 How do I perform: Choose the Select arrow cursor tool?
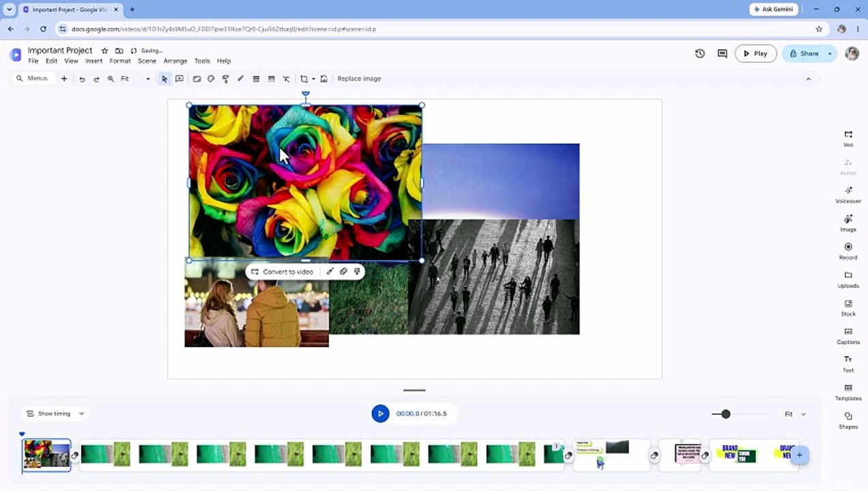click(164, 79)
